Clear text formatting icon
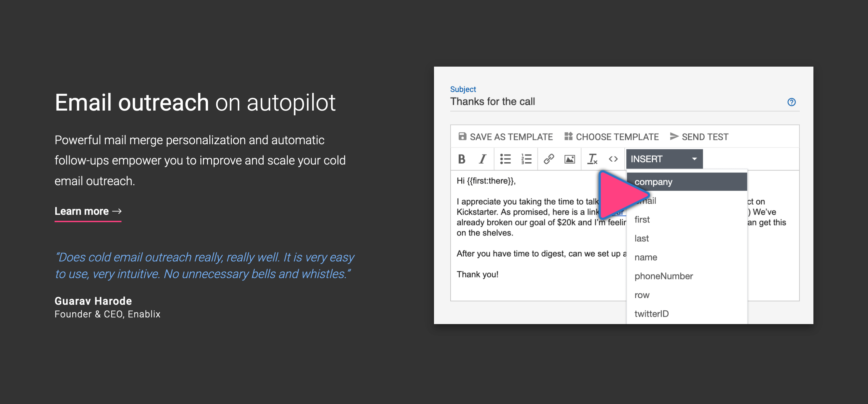The width and height of the screenshot is (868, 404). click(x=592, y=159)
